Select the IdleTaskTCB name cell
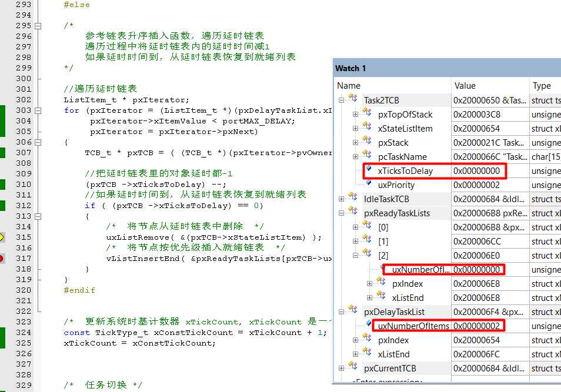561x392 pixels. 386,199
